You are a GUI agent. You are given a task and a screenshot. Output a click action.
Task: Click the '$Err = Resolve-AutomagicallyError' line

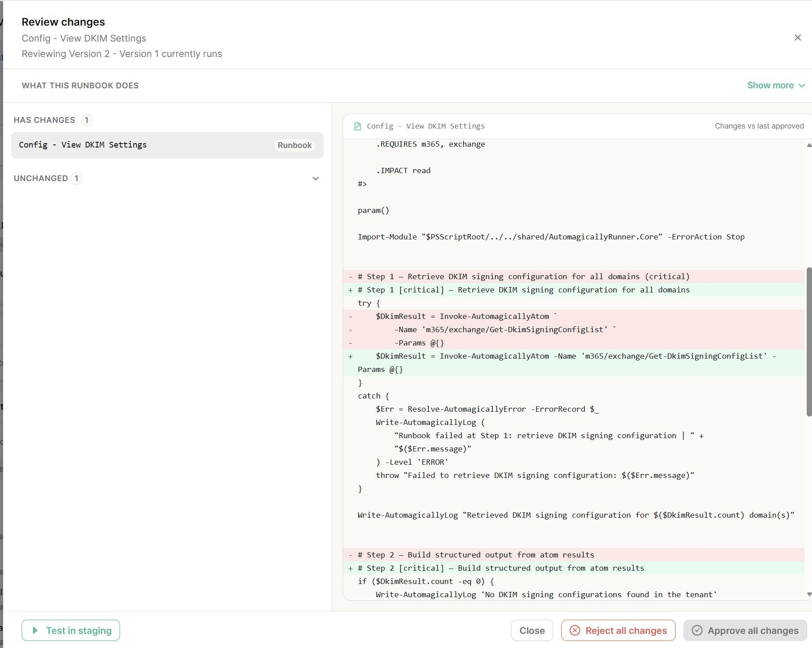tap(487, 409)
